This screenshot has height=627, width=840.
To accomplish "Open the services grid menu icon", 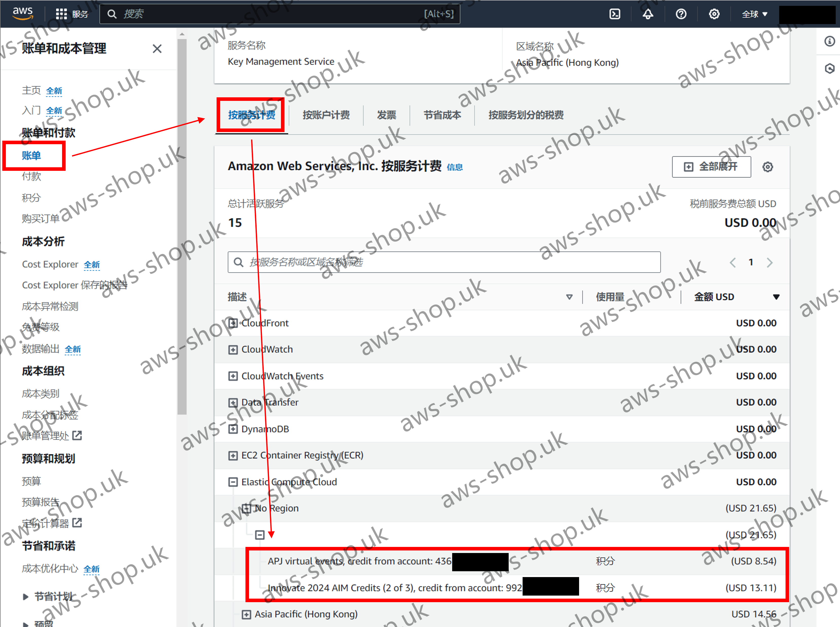I will [x=61, y=14].
